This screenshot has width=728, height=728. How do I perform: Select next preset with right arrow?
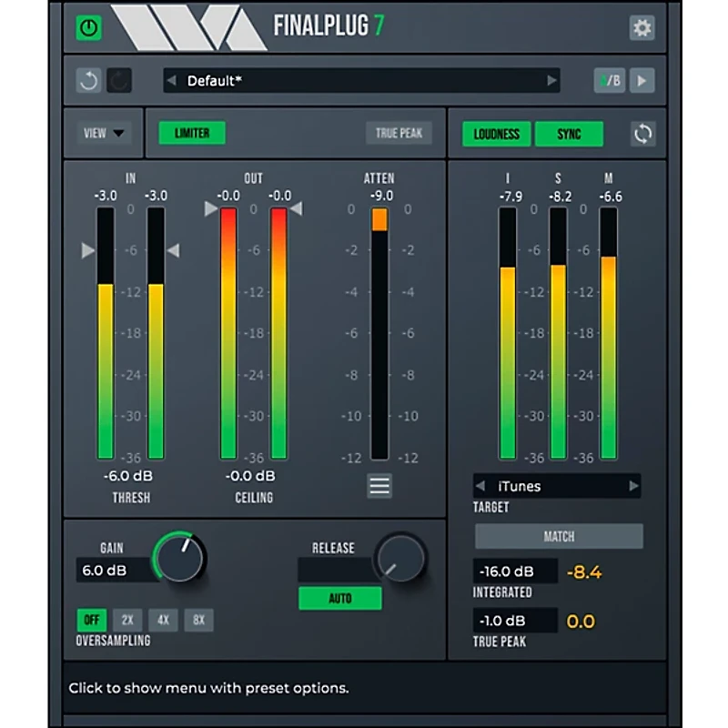(x=551, y=81)
